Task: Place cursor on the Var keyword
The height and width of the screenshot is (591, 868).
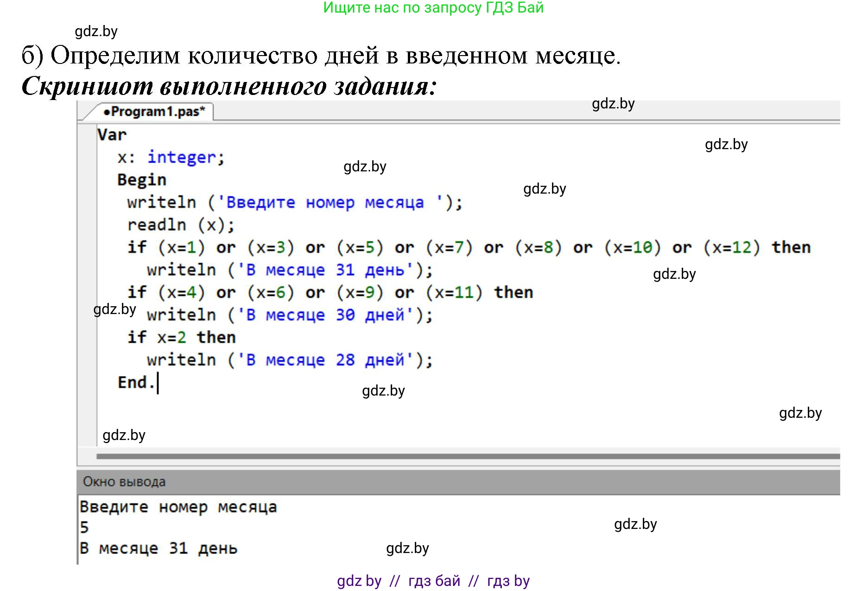Action: click(112, 135)
